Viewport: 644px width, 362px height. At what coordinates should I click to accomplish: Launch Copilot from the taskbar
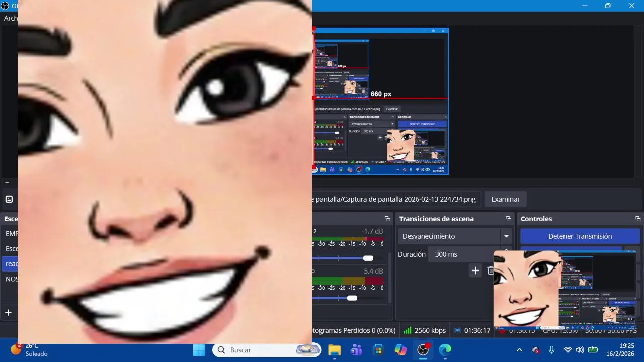pos(400,350)
